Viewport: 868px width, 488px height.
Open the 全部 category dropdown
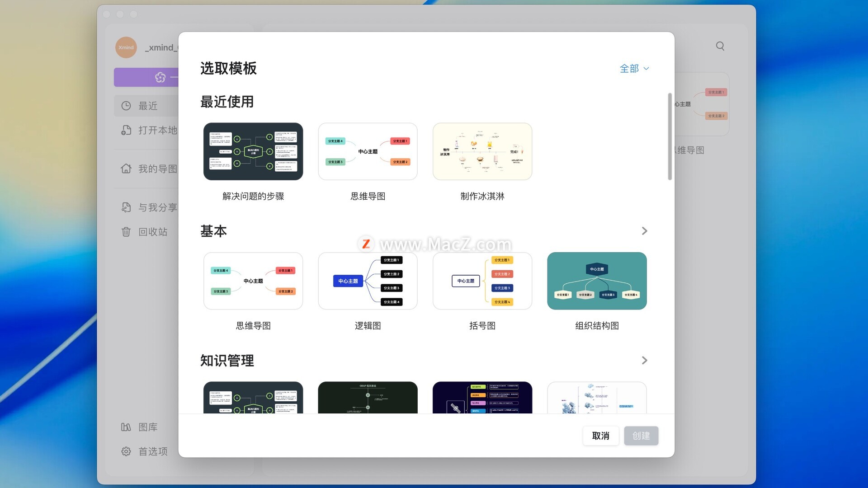pos(634,69)
